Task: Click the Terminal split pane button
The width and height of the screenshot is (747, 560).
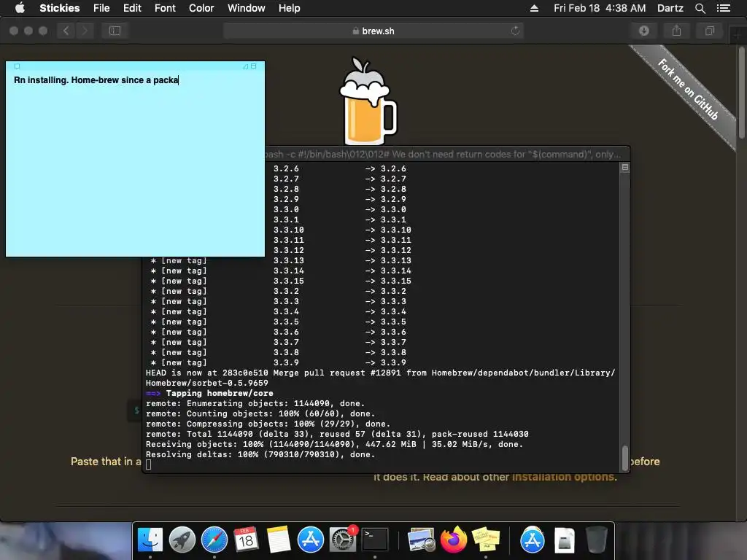Action: 625,167
